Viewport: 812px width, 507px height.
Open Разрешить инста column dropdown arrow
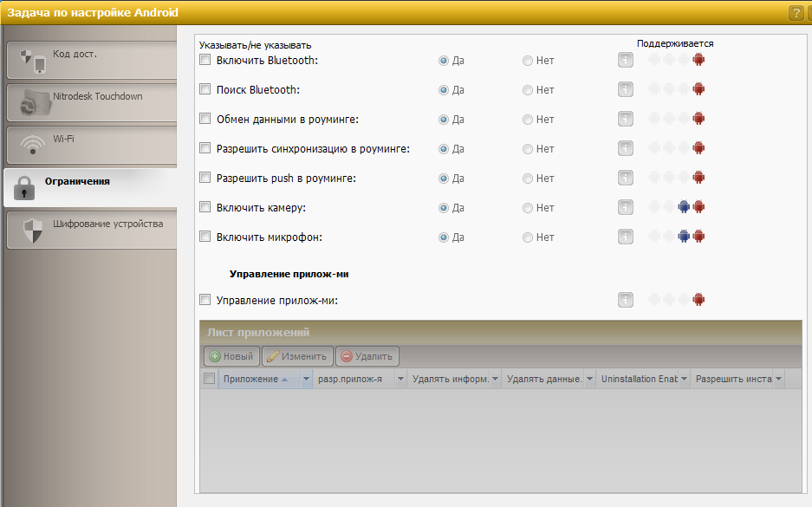point(778,379)
